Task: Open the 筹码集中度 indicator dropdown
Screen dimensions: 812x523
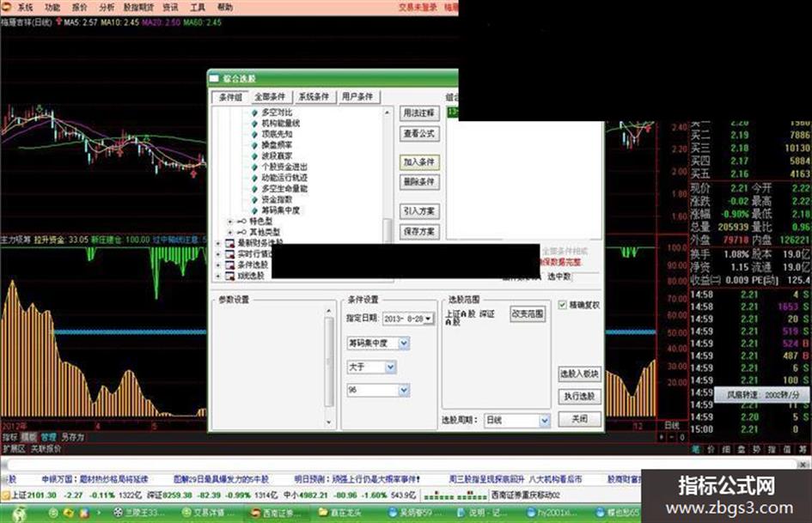Action: pyautogui.click(x=403, y=344)
